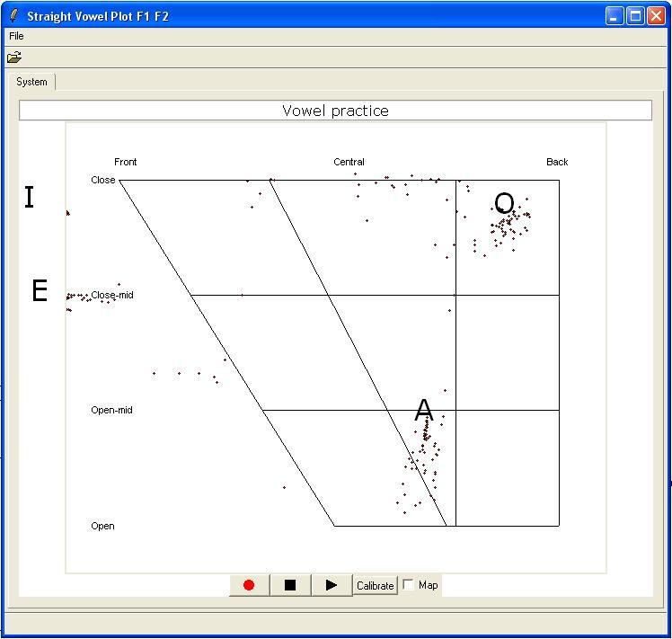Start recording with the red circle button
This screenshot has width=672, height=639.
point(249,585)
